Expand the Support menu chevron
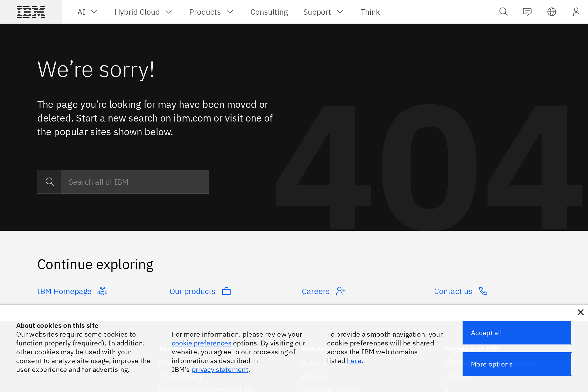 (x=340, y=12)
